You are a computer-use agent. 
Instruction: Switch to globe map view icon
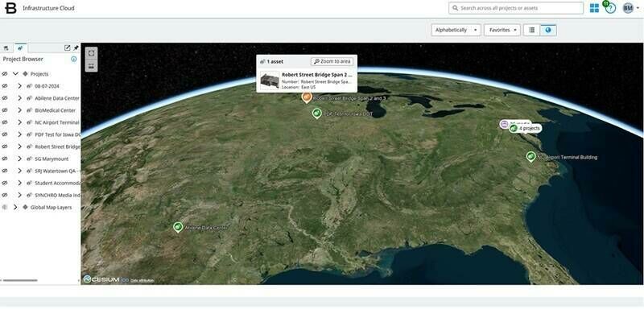coord(548,30)
